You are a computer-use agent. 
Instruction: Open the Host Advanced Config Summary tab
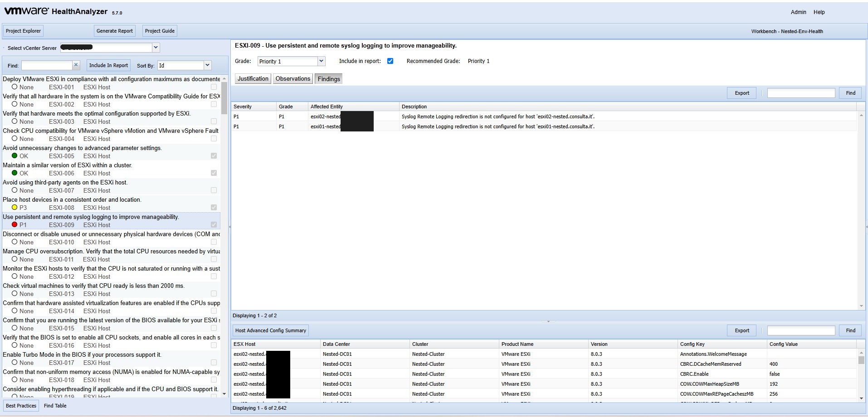(271, 330)
